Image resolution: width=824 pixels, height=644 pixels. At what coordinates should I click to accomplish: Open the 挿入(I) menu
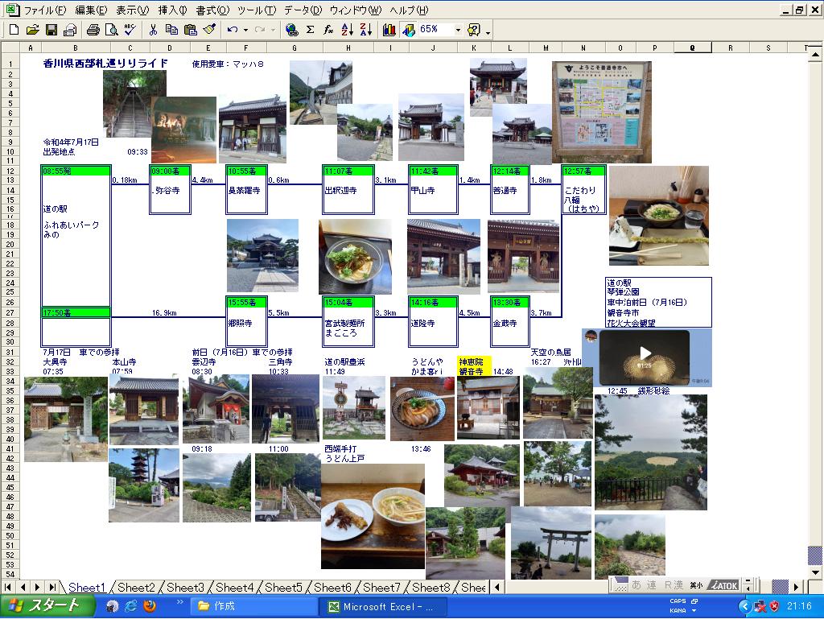(171, 10)
